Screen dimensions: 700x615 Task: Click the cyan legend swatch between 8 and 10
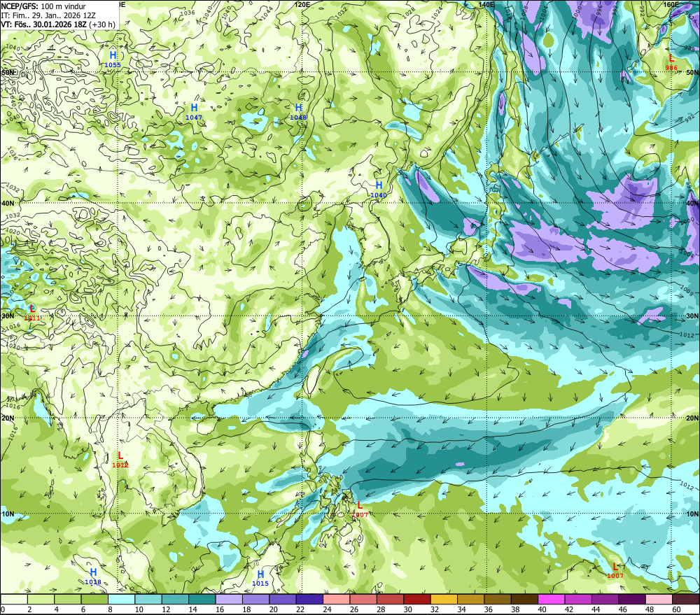click(x=121, y=599)
